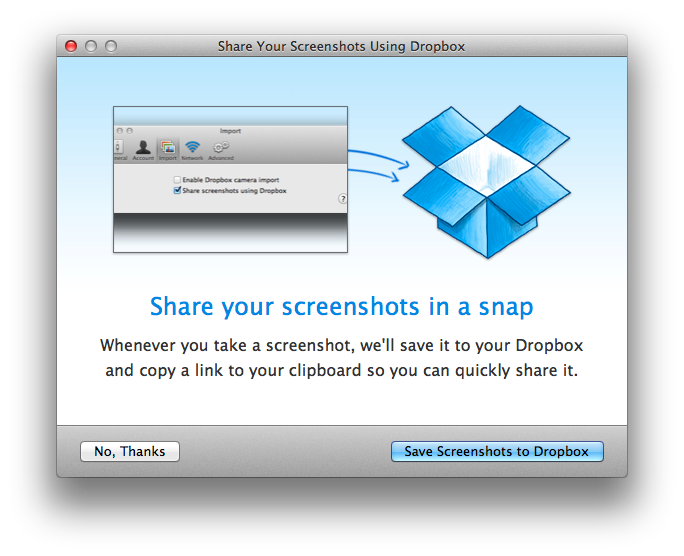Click the "Share your screenshots in a snap" heading

[341, 306]
